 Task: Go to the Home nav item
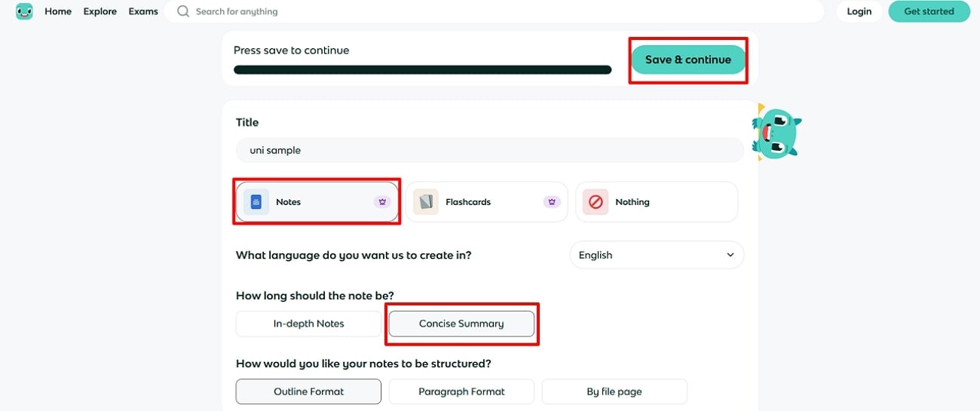click(x=58, y=11)
